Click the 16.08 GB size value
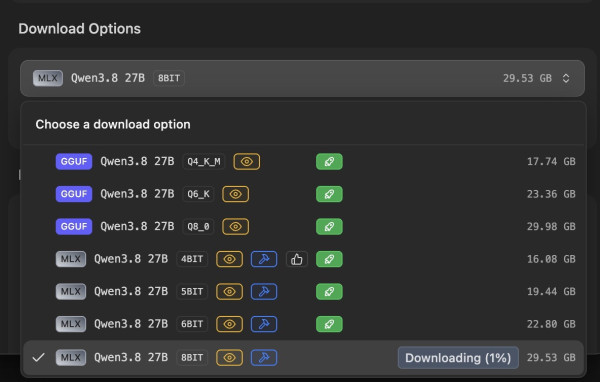 (x=551, y=259)
